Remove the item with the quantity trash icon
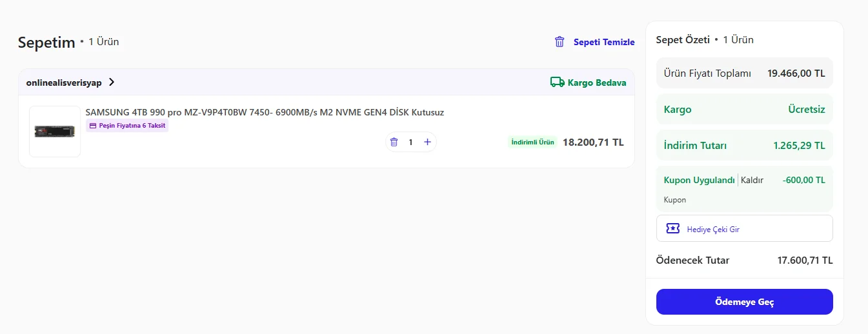The width and height of the screenshot is (868, 334). 394,142
